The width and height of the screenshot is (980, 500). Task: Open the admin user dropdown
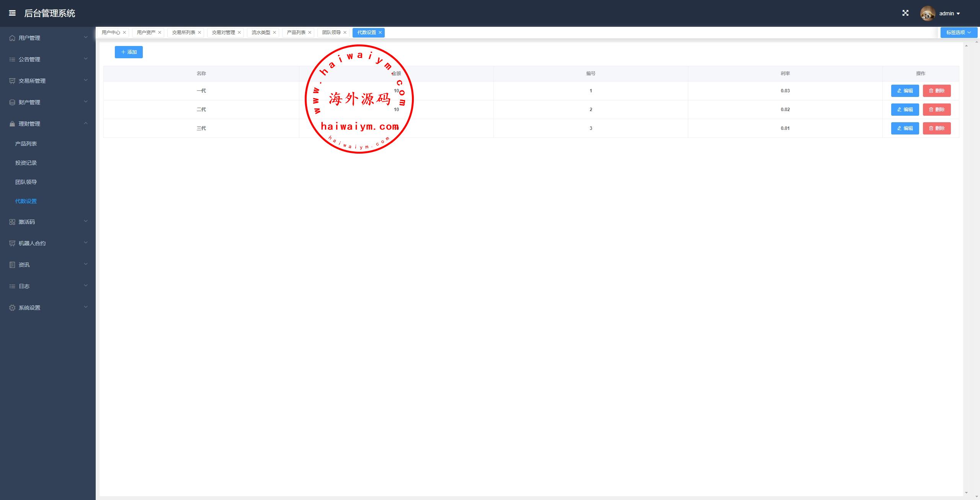[949, 13]
